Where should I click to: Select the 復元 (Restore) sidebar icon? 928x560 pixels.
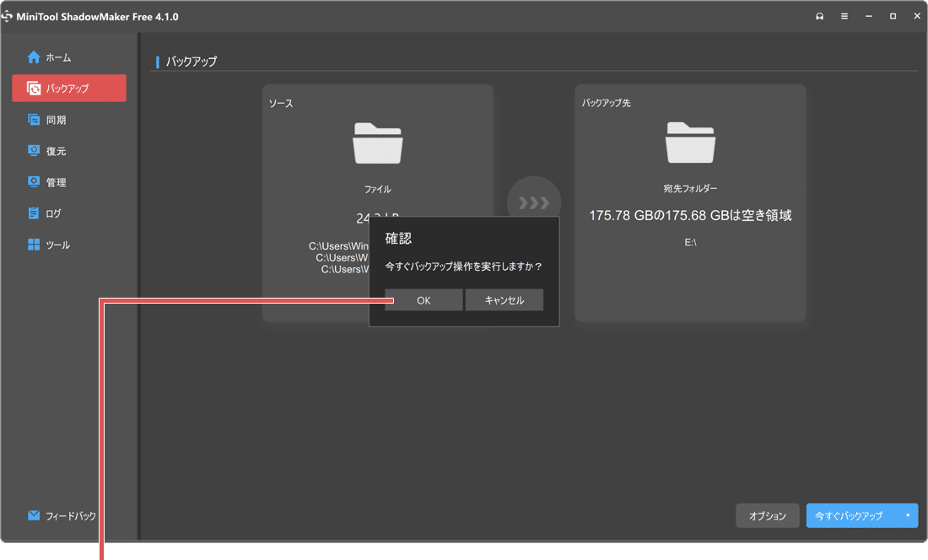(x=32, y=150)
